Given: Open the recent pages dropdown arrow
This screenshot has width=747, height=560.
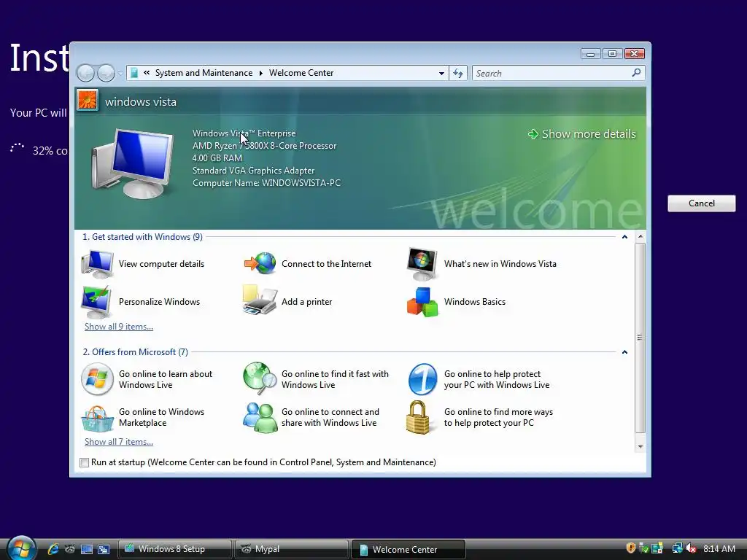Looking at the screenshot, I should coord(120,74).
